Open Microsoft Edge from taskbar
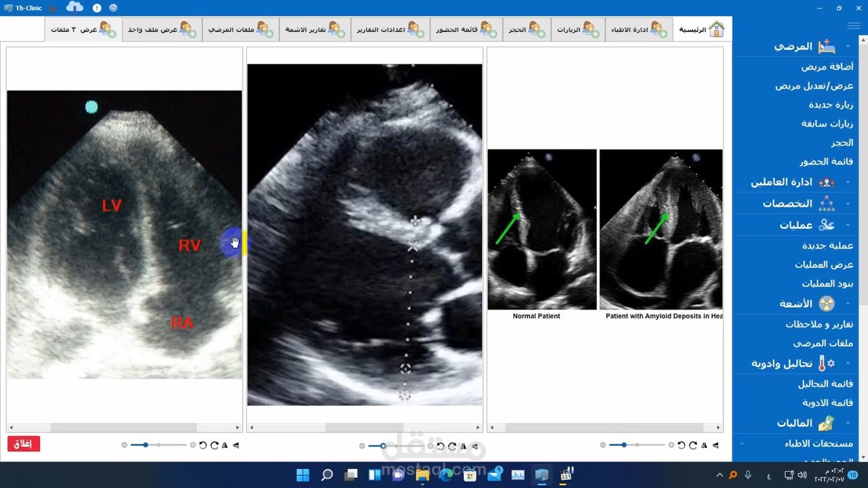This screenshot has height=488, width=868. (x=446, y=474)
